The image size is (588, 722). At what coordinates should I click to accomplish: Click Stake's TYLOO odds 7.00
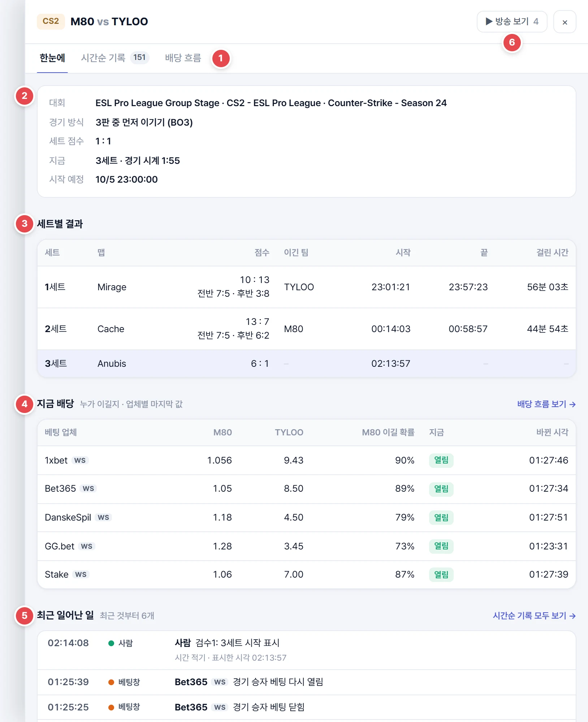point(293,575)
